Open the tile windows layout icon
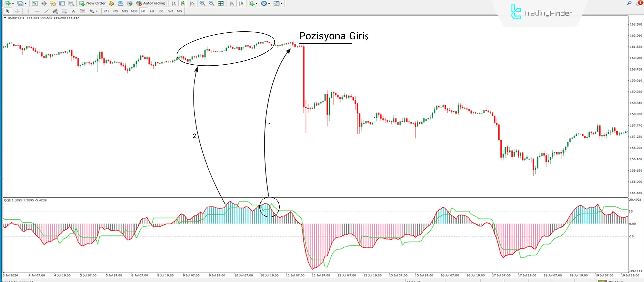This screenshot has width=644, height=282. [221, 3]
